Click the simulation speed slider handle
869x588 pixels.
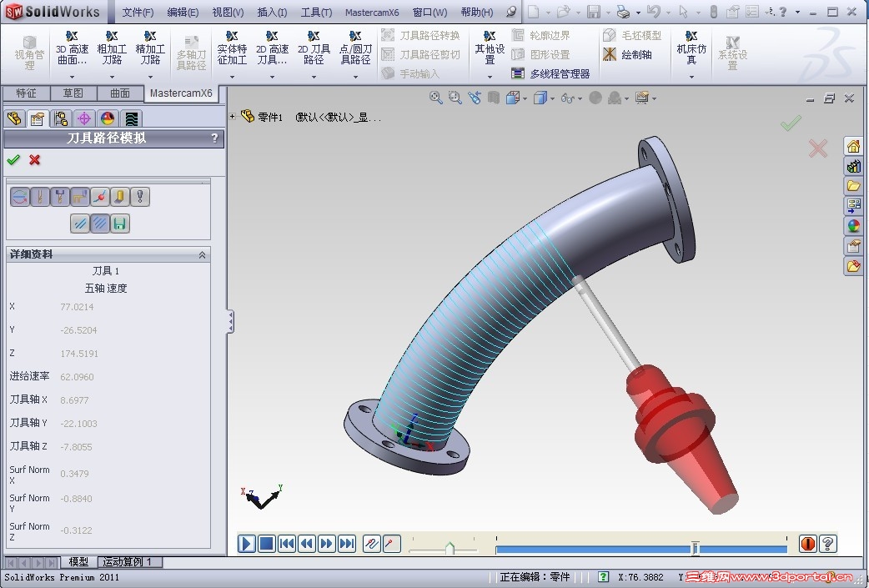(x=450, y=548)
